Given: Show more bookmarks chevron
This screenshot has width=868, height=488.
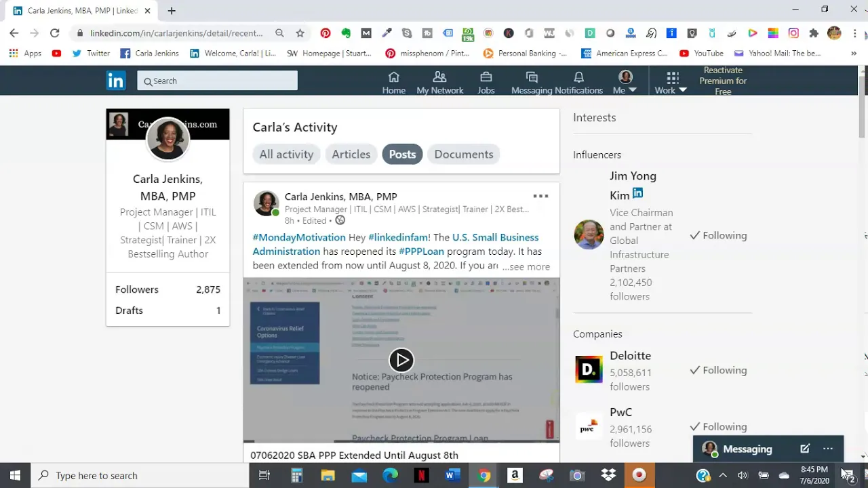Looking at the screenshot, I should click(x=854, y=53).
